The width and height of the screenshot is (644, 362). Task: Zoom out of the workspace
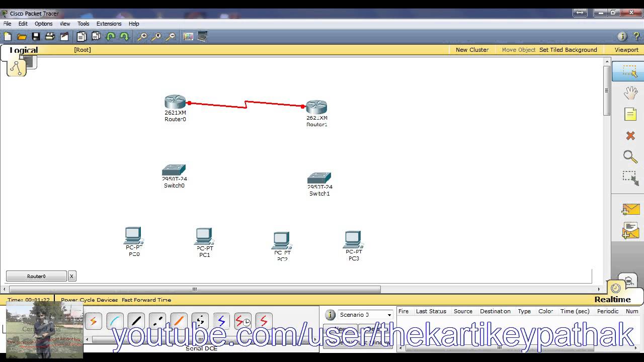(x=171, y=37)
